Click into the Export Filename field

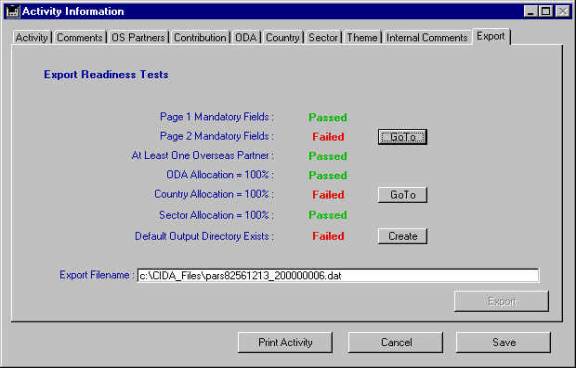(338, 275)
